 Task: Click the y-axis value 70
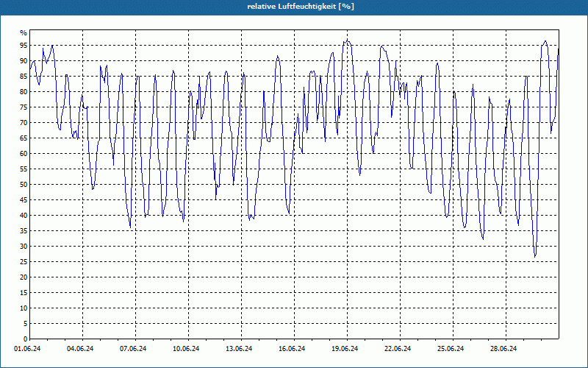(x=24, y=123)
